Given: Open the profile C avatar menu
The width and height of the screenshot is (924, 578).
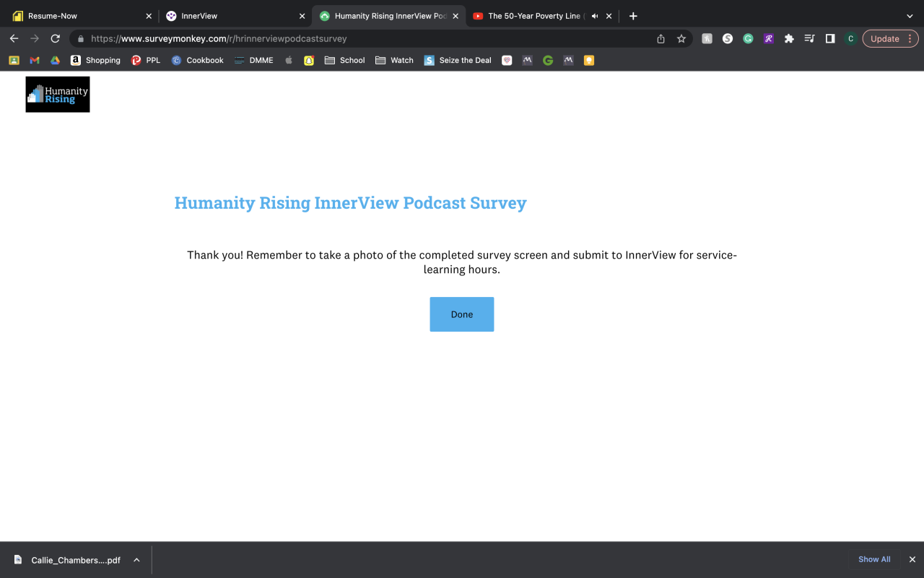Looking at the screenshot, I should click(x=851, y=39).
